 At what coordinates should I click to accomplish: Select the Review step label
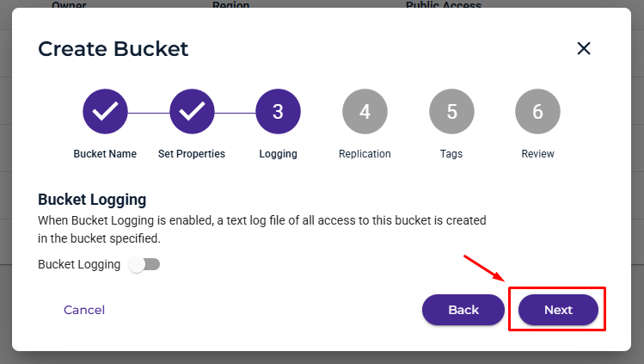(x=537, y=154)
